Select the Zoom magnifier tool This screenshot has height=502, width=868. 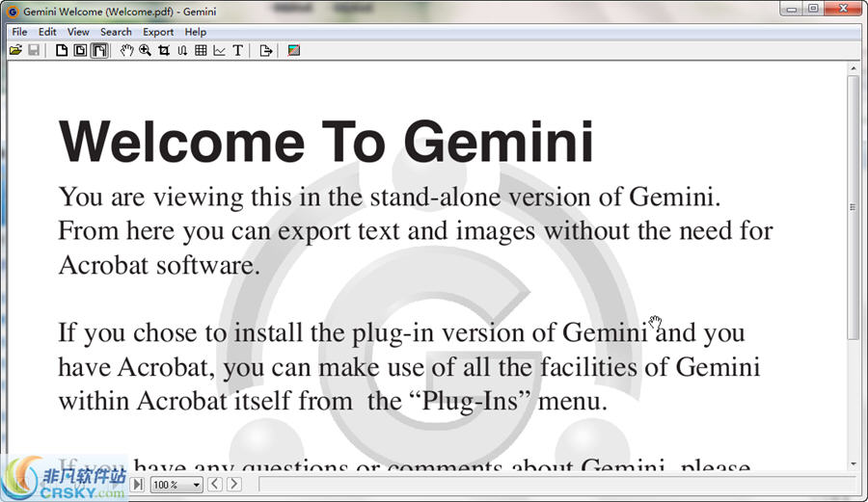[x=145, y=50]
